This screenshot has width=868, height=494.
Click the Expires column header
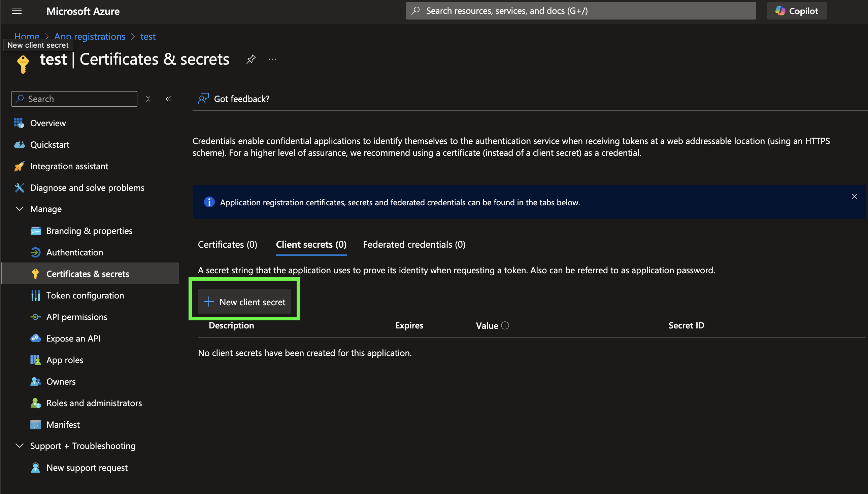click(409, 325)
